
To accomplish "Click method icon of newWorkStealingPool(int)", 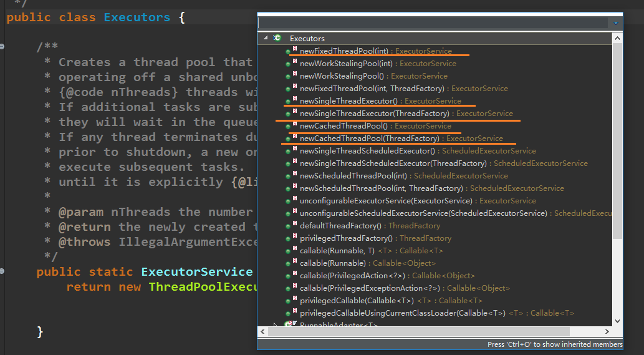I will [x=291, y=63].
